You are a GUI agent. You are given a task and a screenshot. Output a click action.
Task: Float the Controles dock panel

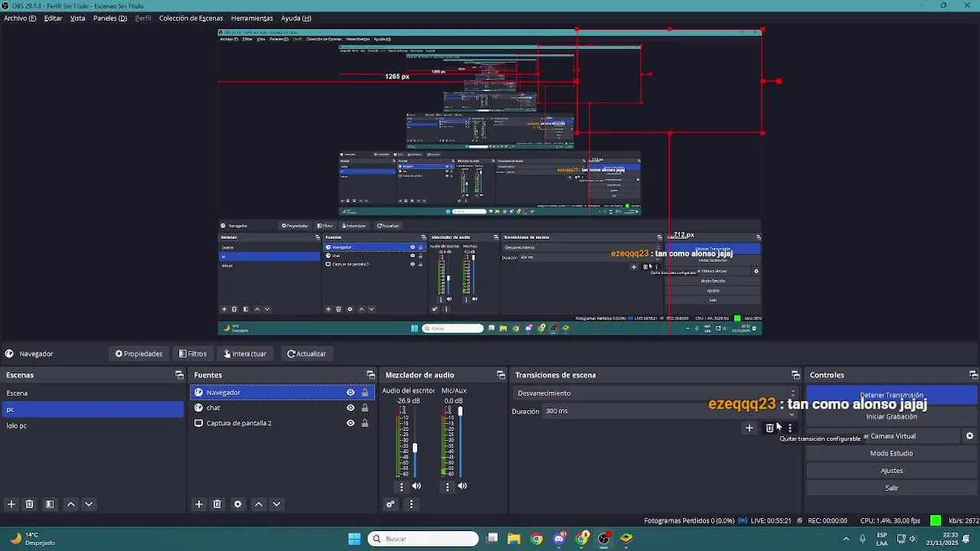click(x=973, y=375)
